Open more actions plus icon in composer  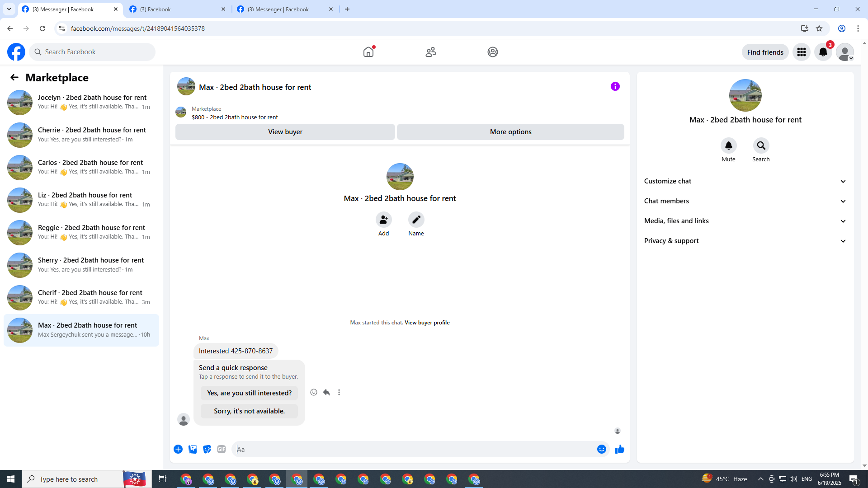point(178,449)
